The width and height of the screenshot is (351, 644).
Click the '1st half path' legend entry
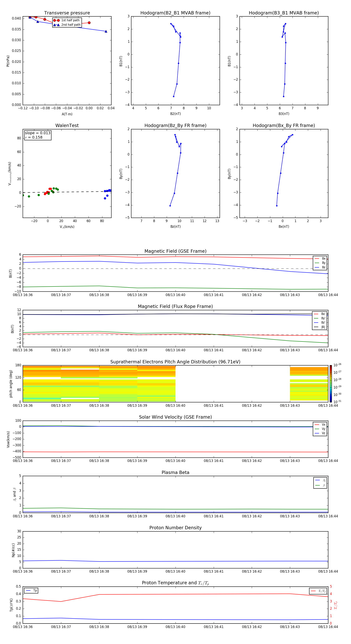coord(67,20)
